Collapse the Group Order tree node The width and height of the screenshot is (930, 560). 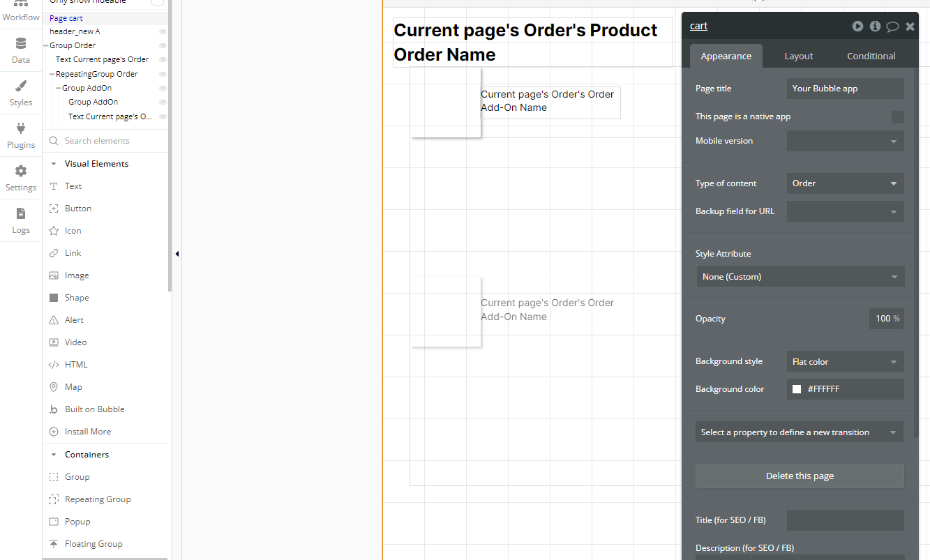tap(46, 46)
